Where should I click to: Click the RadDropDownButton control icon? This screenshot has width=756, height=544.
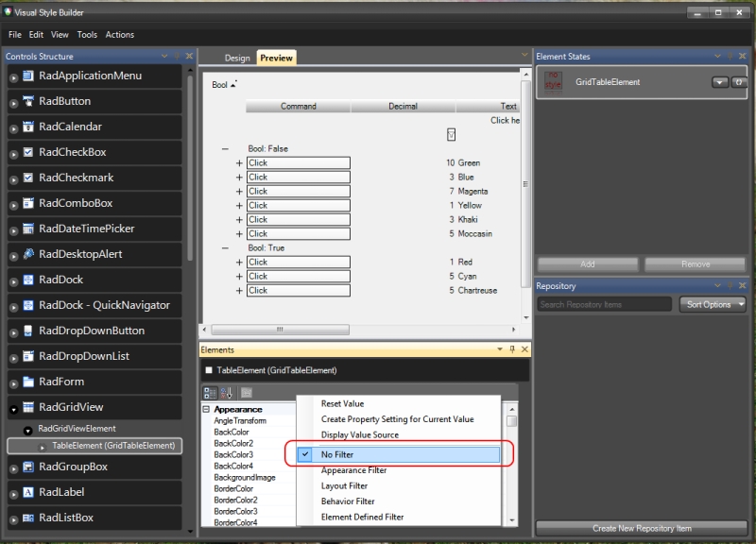(x=28, y=331)
